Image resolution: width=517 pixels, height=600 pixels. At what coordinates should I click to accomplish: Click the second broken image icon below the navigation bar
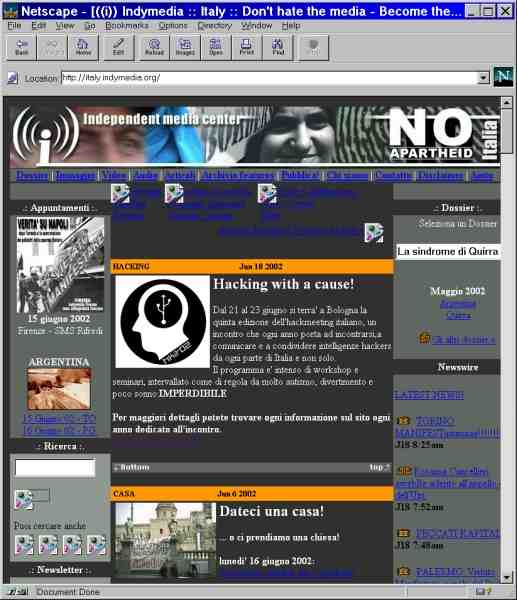click(x=174, y=194)
